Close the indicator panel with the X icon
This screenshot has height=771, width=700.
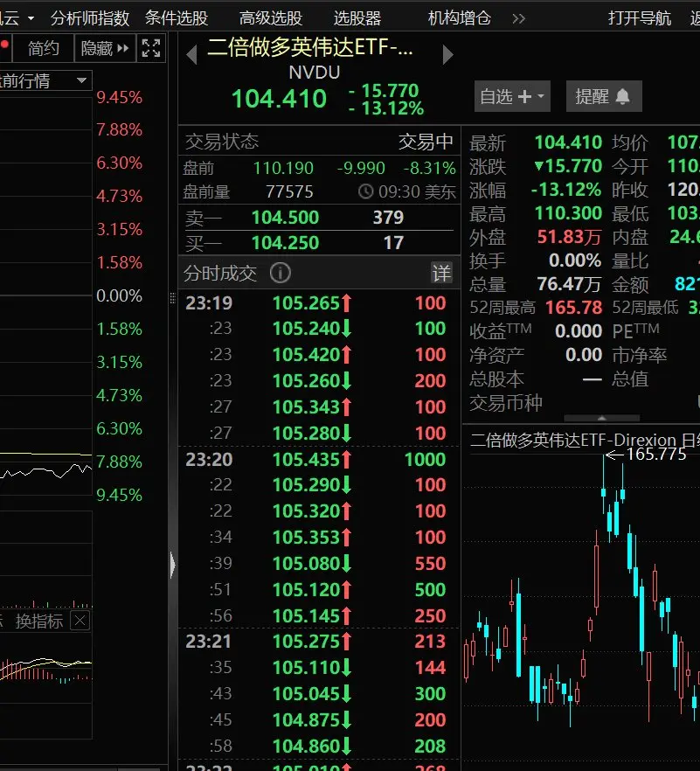coord(80,621)
